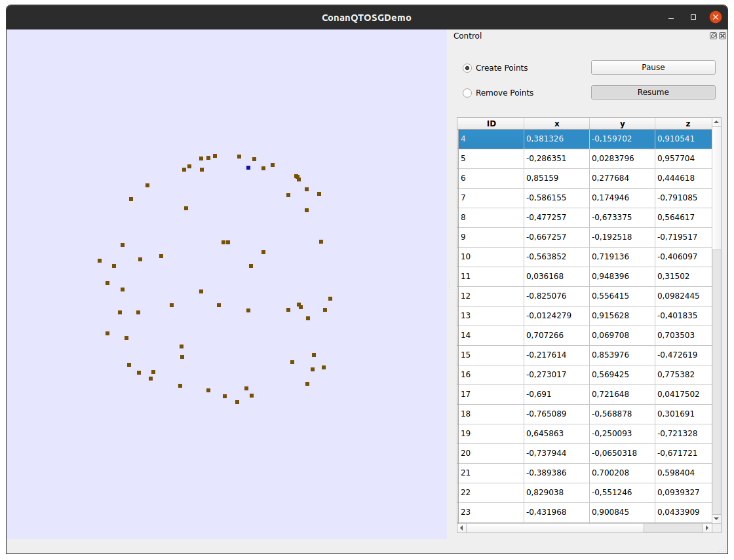
Task: Click x value 0,829038 in row 22
Action: click(x=556, y=493)
